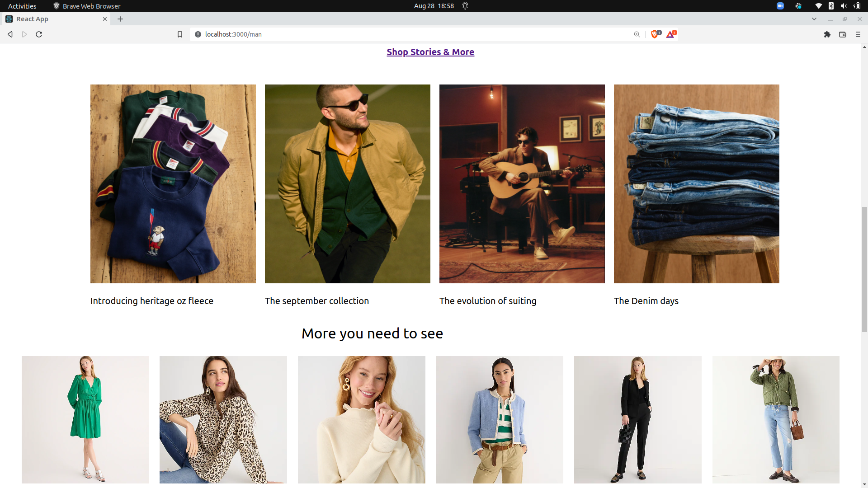Click the page zoom magnifier in address bar

(637, 34)
